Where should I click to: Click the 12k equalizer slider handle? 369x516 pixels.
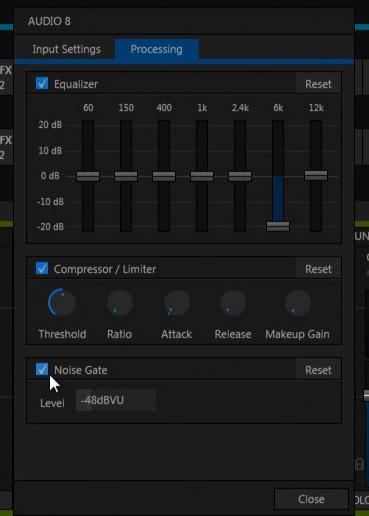pyautogui.click(x=316, y=175)
